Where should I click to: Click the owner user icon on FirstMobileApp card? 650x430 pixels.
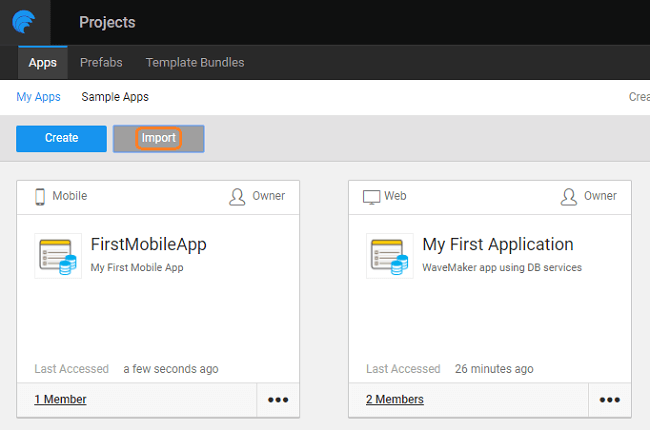[237, 196]
